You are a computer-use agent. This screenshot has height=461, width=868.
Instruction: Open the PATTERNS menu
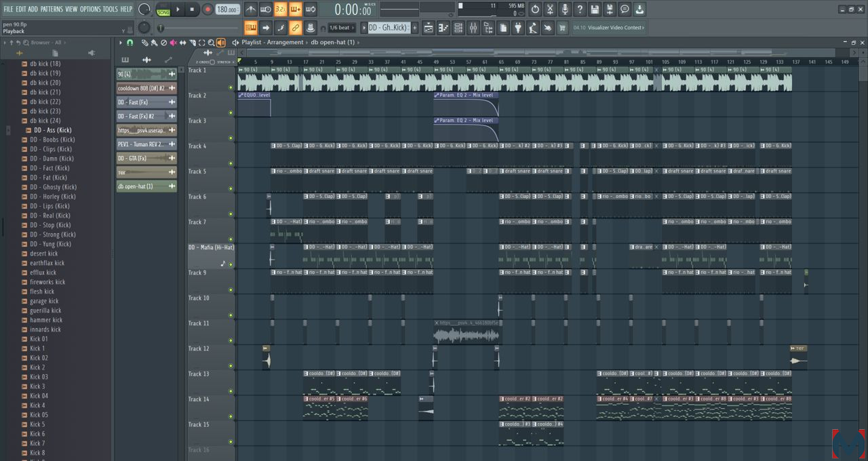point(52,9)
